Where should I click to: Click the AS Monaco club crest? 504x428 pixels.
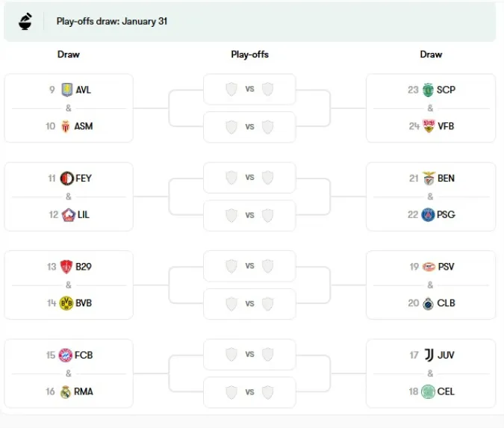(x=67, y=126)
